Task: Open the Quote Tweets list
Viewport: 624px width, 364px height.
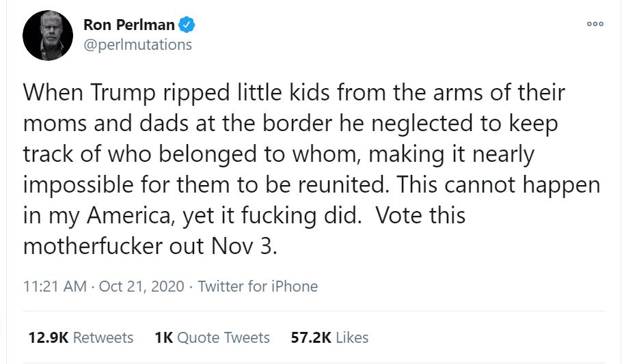Action: point(223,337)
